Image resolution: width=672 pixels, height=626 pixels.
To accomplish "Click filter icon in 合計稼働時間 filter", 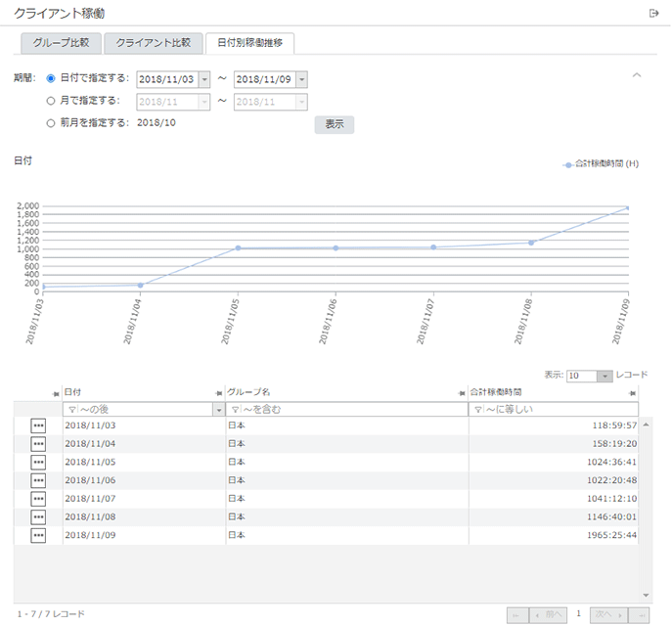I will pyautogui.click(x=477, y=409).
